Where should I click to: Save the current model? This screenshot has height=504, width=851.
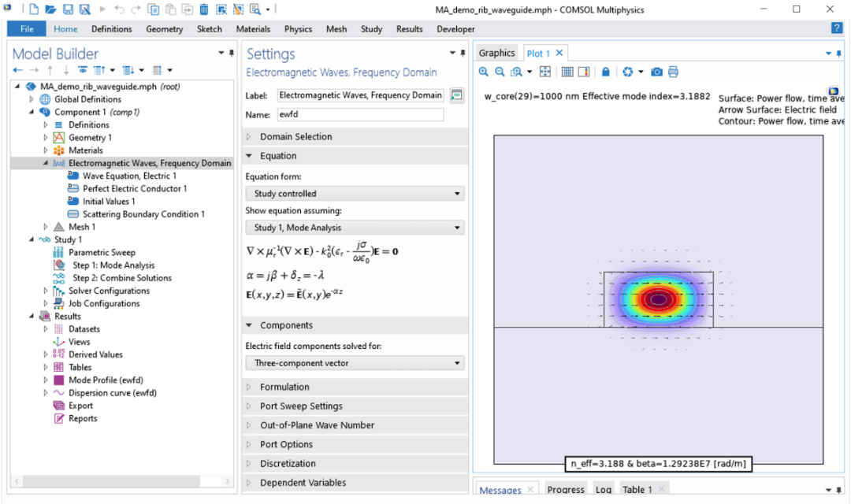click(x=68, y=9)
